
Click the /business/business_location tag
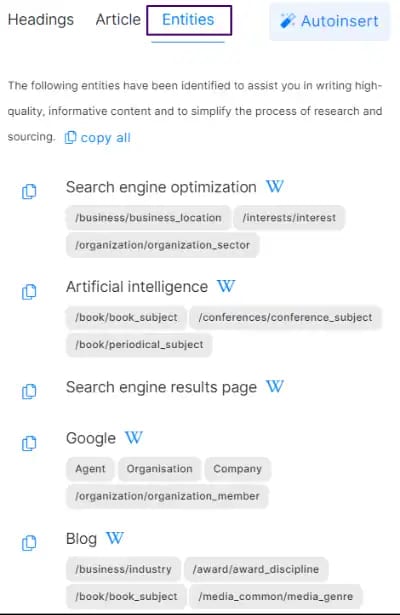coord(148,218)
